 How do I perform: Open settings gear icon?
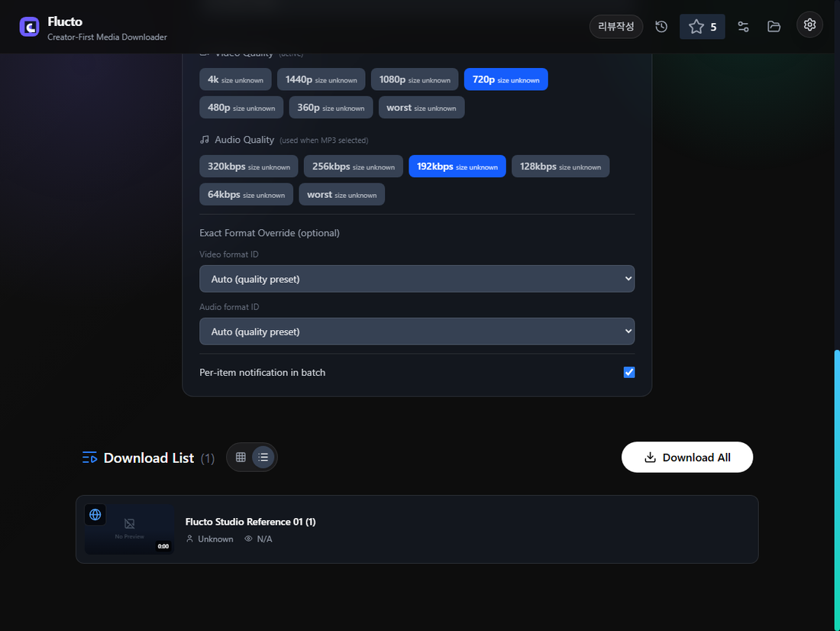coord(809,24)
